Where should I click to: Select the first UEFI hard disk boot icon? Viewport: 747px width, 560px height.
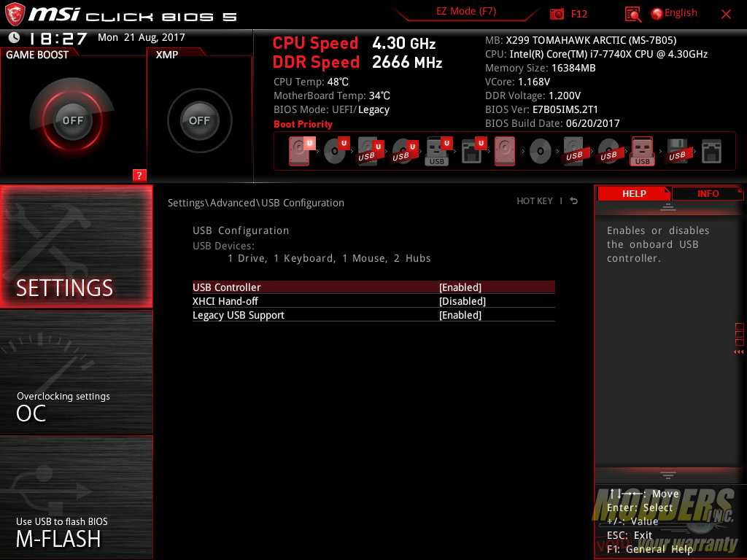(x=301, y=152)
